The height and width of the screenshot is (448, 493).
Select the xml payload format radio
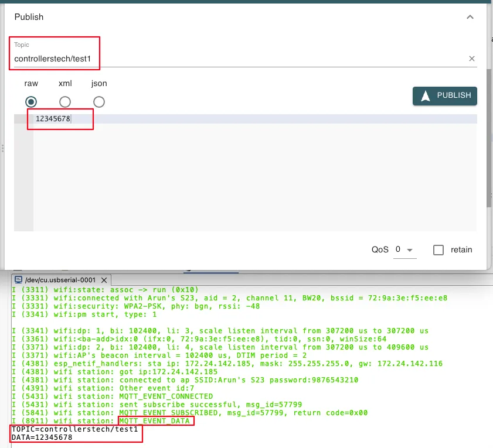pyautogui.click(x=64, y=102)
